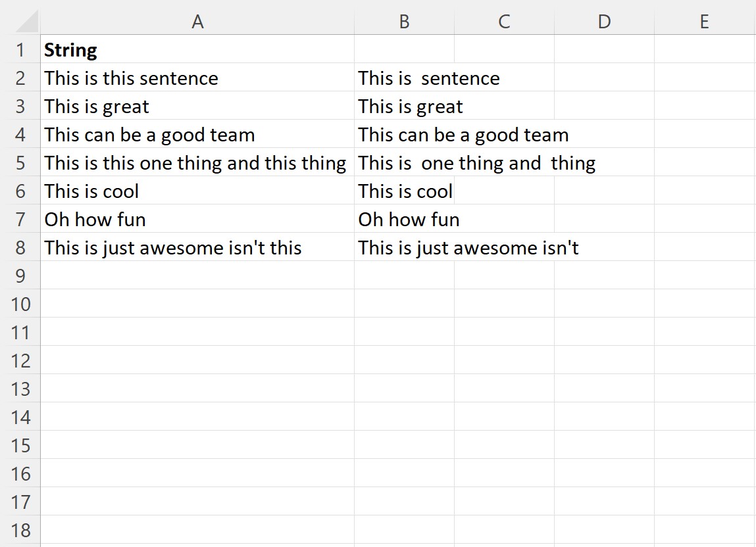Select row number 12

[x=21, y=360]
